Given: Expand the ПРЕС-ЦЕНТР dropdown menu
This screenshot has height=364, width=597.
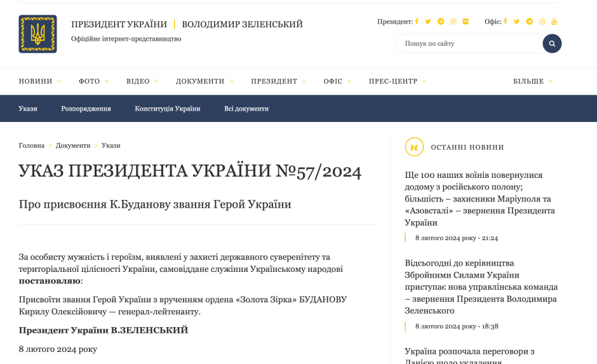Looking at the screenshot, I should [398, 81].
